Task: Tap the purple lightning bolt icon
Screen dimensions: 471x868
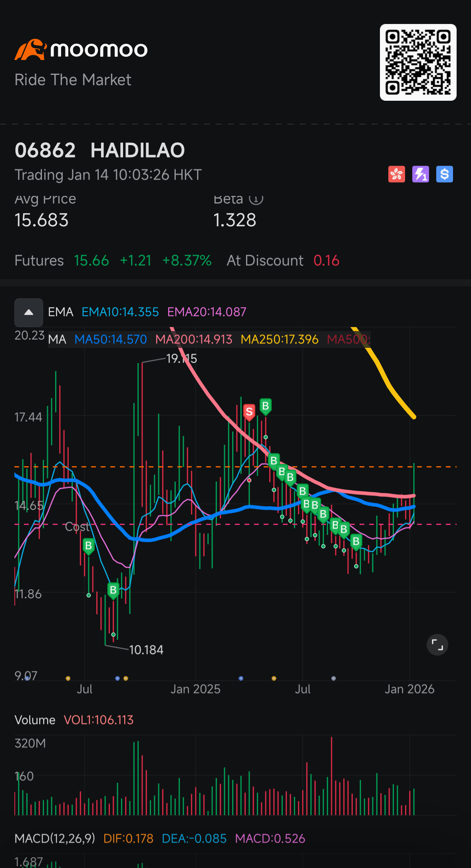Action: click(x=420, y=174)
